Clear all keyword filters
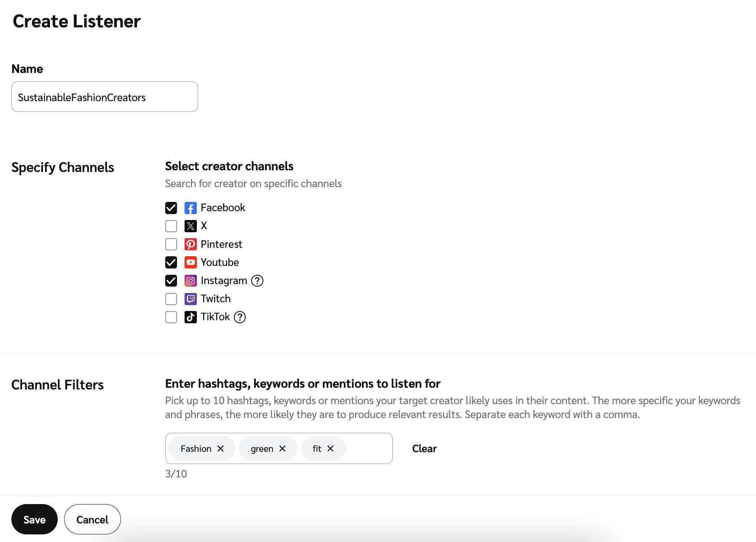Viewport: 756px width, 542px height. coord(424,449)
